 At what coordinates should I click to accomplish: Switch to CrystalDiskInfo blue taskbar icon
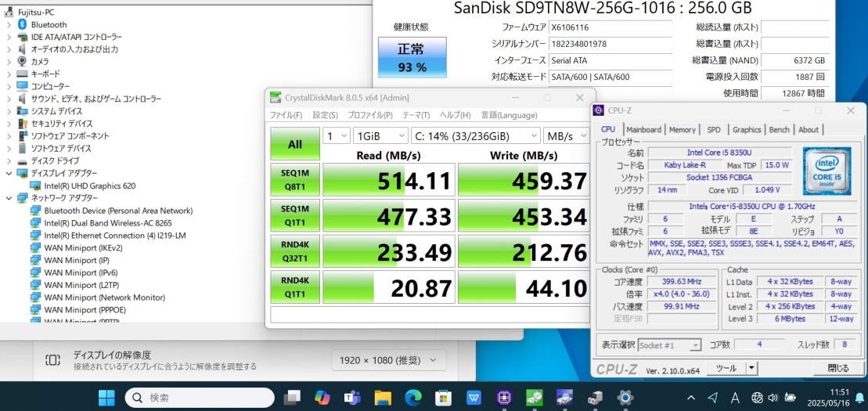(x=564, y=397)
